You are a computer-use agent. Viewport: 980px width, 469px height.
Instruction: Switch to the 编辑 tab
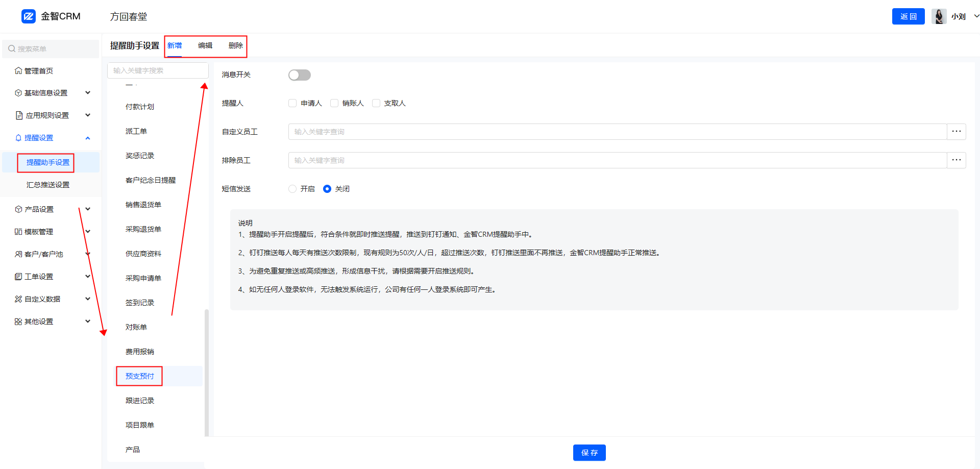coord(205,45)
